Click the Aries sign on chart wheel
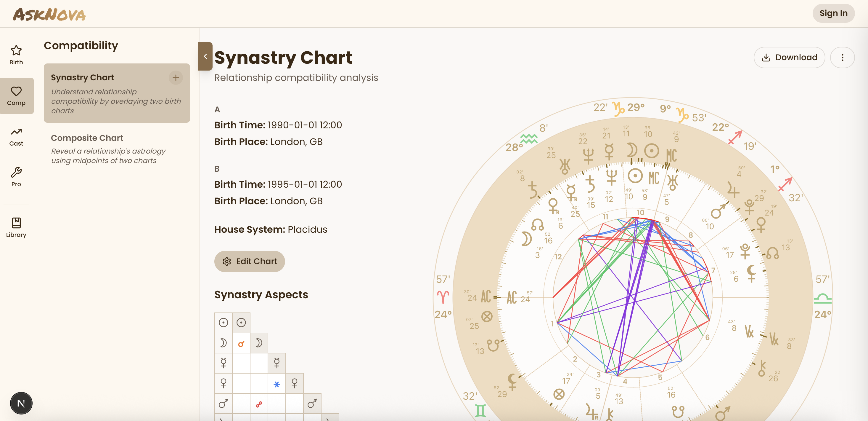Viewport: 868px width, 421px height. 443,296
